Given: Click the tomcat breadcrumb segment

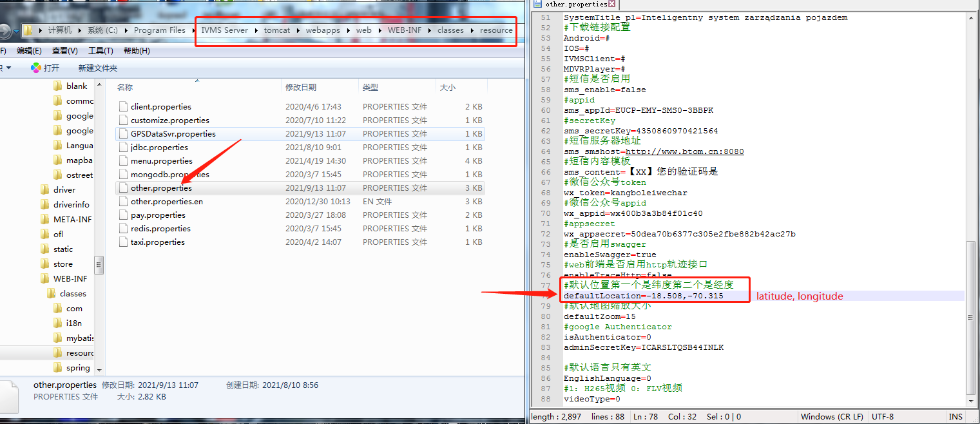Looking at the screenshot, I should point(277,30).
